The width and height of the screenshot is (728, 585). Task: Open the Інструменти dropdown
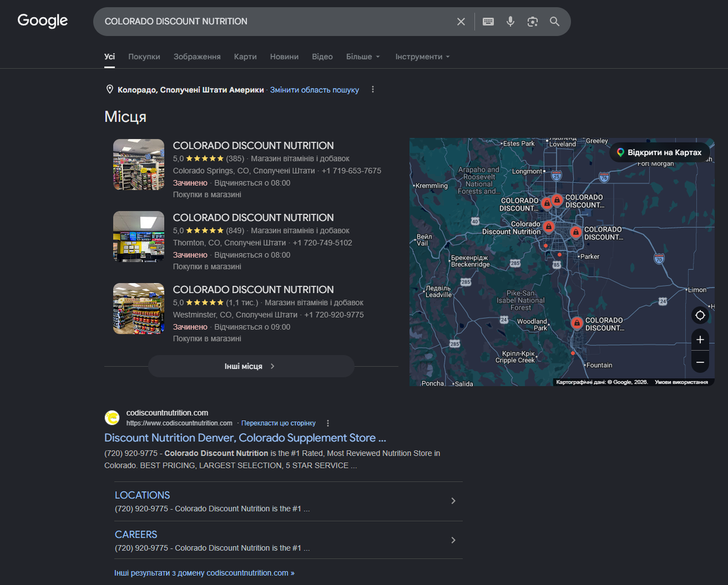[x=422, y=56]
